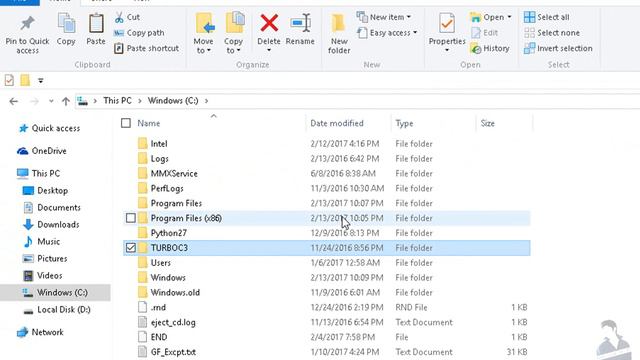The width and height of the screenshot is (640, 360).
Task: Click the History button
Action: tap(490, 48)
